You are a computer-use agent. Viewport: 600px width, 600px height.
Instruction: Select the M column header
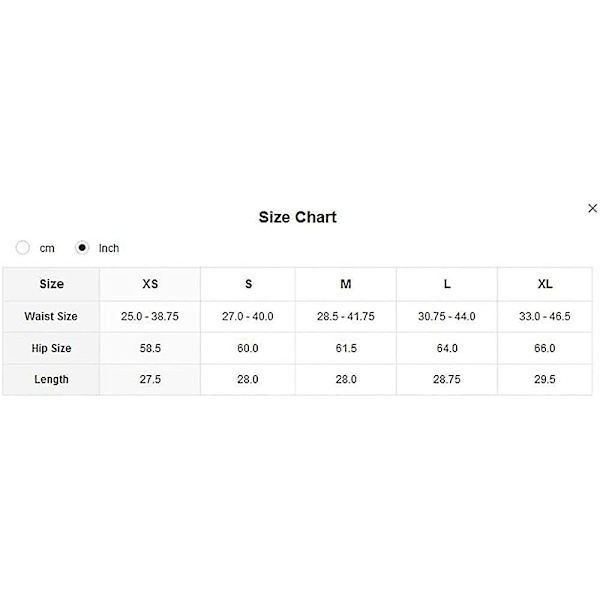click(346, 284)
